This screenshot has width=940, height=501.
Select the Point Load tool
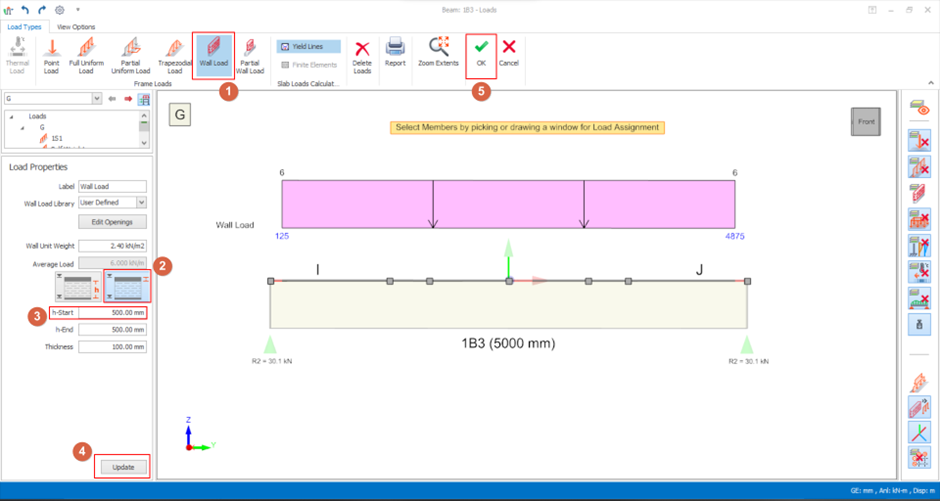52,54
